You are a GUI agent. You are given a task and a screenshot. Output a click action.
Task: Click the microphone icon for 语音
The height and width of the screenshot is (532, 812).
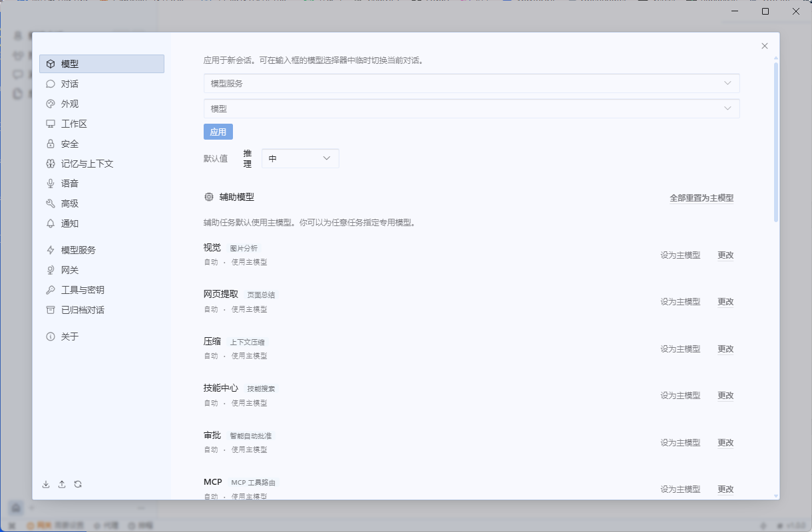[51, 184]
